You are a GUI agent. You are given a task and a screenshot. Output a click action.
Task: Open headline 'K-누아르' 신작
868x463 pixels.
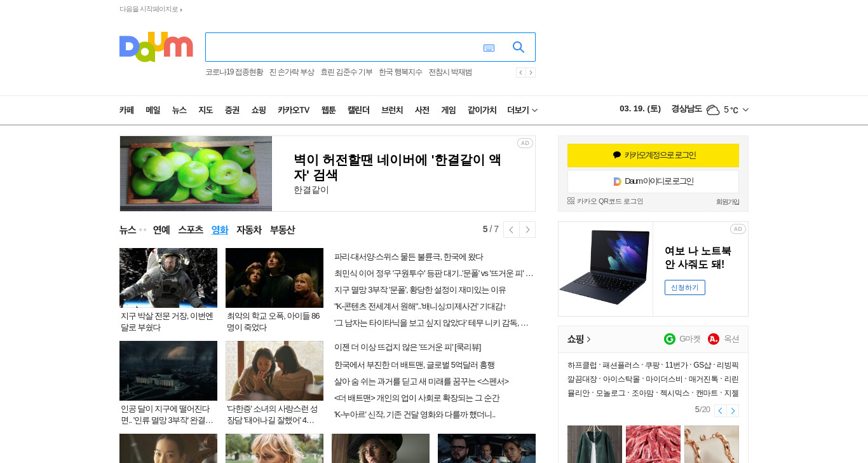pyautogui.click(x=415, y=415)
